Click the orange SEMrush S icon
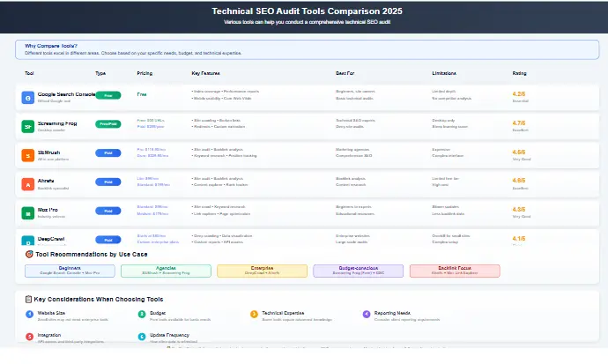The height and width of the screenshot is (364, 608). click(28, 155)
